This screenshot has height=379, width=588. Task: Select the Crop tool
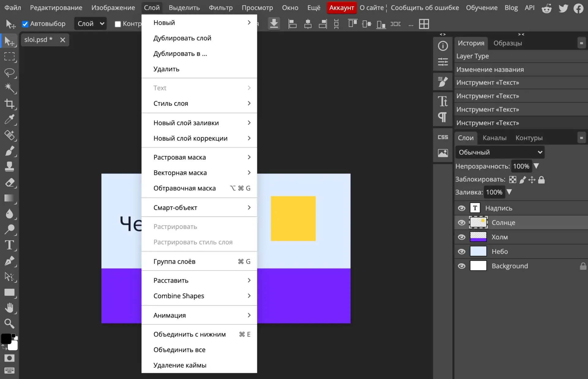coord(9,104)
